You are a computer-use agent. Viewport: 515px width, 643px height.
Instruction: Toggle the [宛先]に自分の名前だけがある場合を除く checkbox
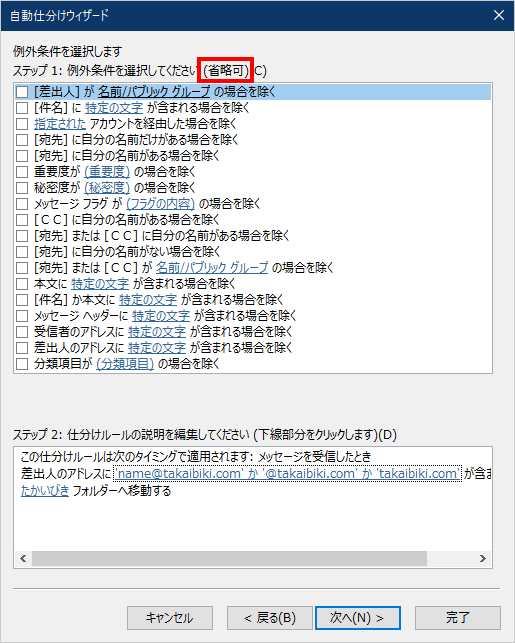(x=22, y=140)
